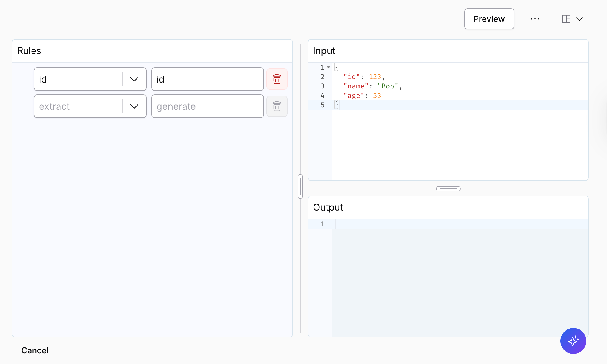
Task: Collapse the JSON fold arrow on line 1
Action: tap(329, 67)
